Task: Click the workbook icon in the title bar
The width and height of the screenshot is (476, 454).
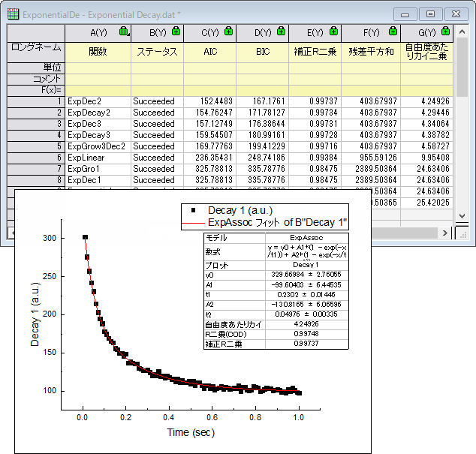Action: 14,14
